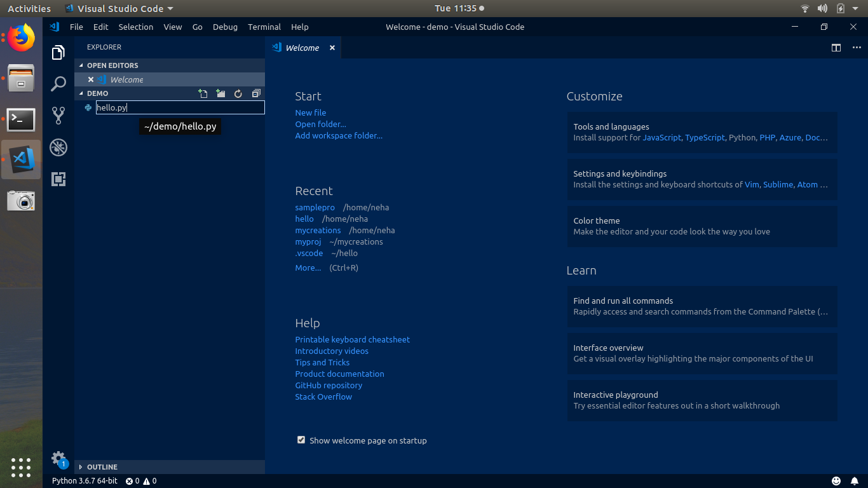Click the VS Code logo in title bar

point(55,27)
